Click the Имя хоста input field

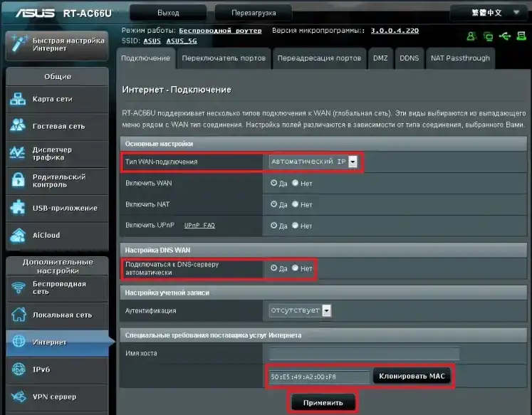[x=365, y=353]
